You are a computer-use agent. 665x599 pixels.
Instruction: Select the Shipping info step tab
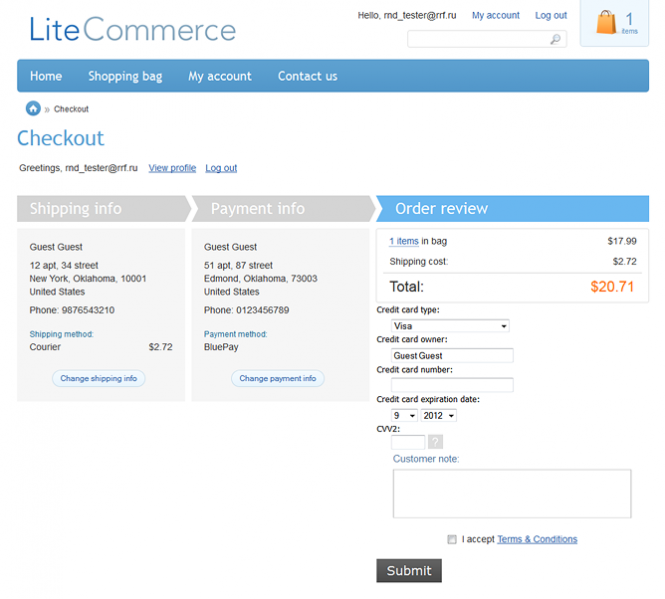coord(102,208)
